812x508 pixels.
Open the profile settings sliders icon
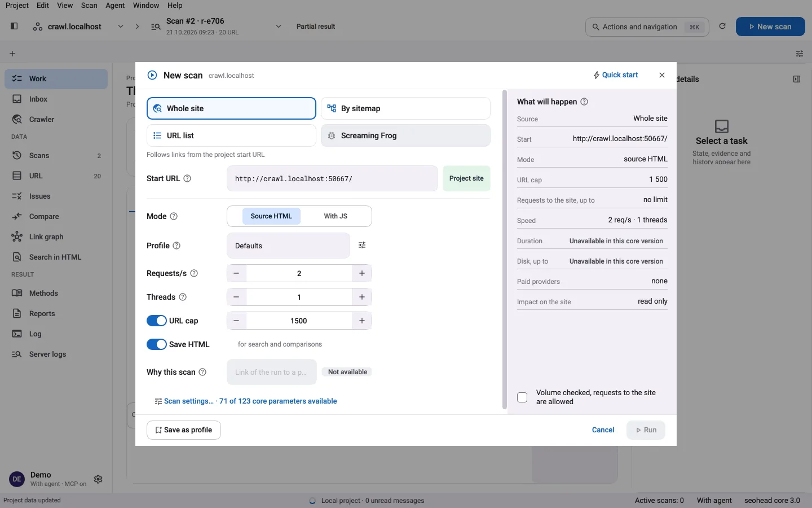362,245
